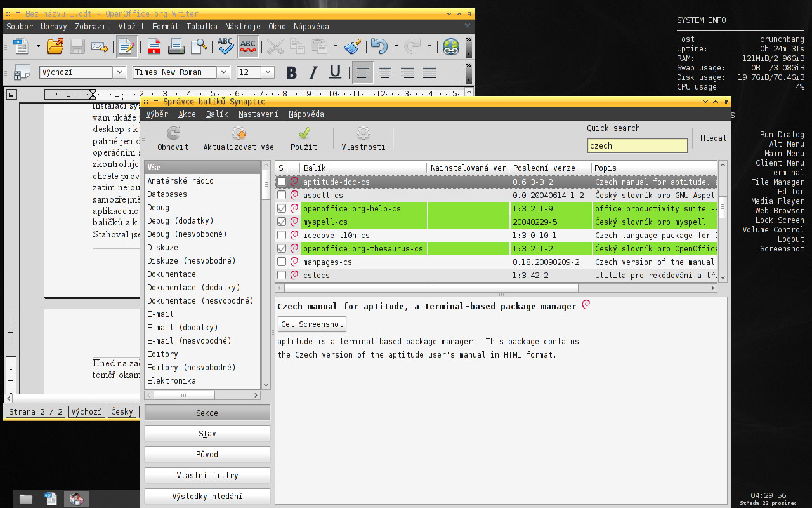Open paragraph style Výchozí dropdown
This screenshot has height=508, width=812.
click(120, 72)
